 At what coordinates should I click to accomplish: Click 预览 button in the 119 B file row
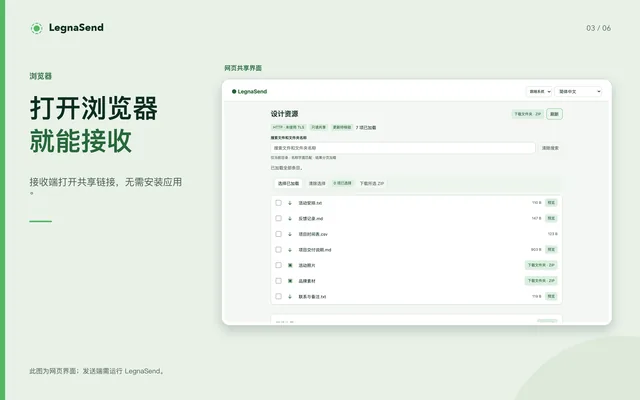[x=551, y=296]
